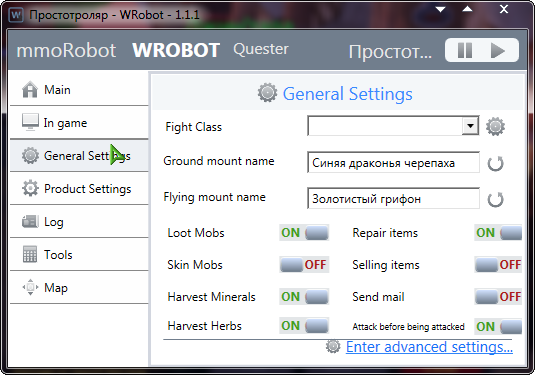Click the Flying mount name field
535x375 pixels.
(393, 198)
